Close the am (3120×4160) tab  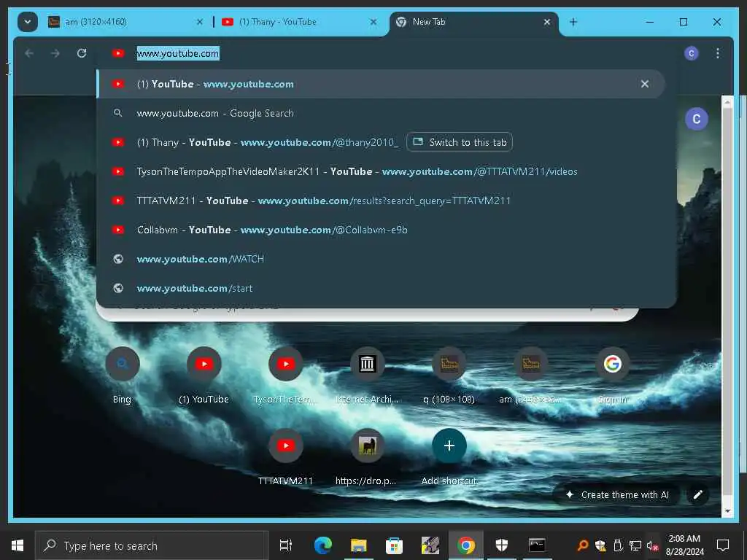pos(200,22)
